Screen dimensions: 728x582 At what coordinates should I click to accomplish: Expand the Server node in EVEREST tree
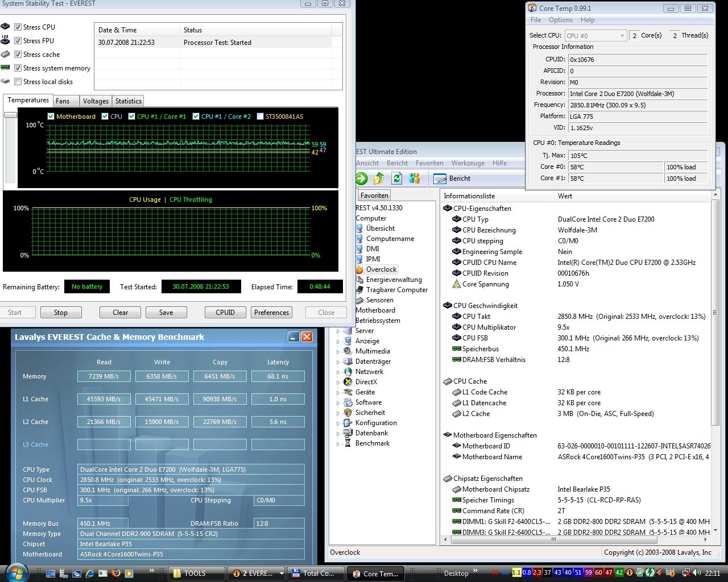coord(338,331)
